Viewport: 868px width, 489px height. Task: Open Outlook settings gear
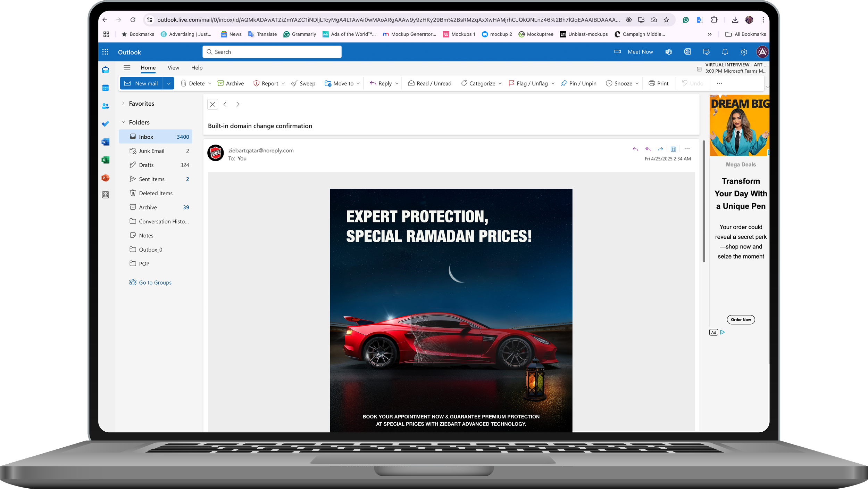click(744, 52)
